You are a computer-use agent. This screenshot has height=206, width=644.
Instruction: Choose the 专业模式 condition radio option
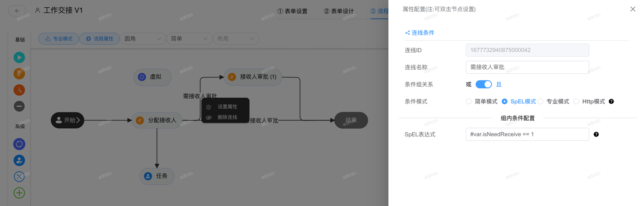[540, 101]
